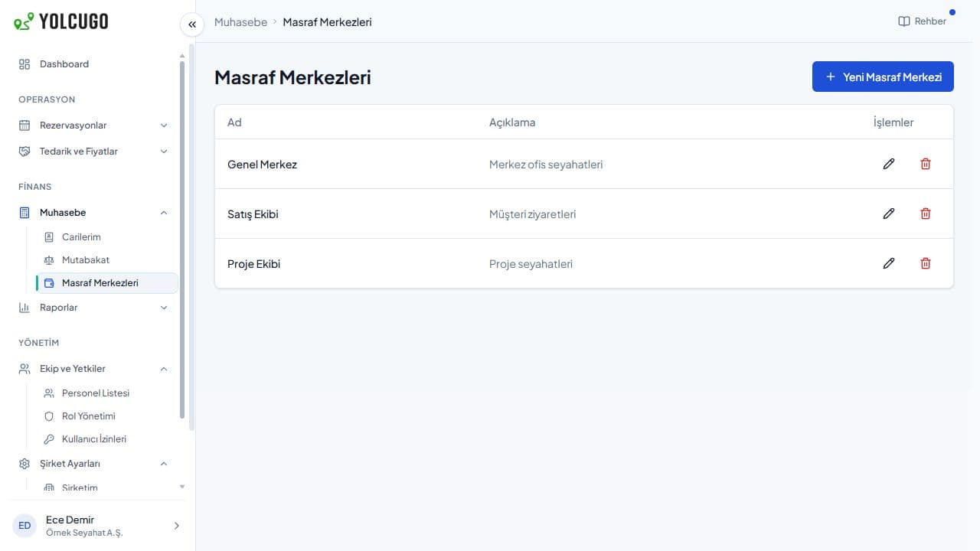Screen dimensions: 980x551
Task: Collapse the sidebar with double-chevron button
Action: pos(192,24)
